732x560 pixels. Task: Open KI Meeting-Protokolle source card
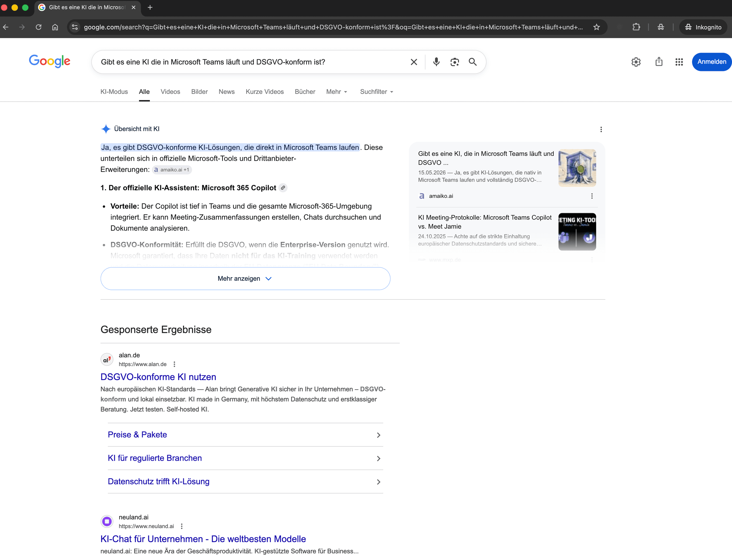click(485, 222)
